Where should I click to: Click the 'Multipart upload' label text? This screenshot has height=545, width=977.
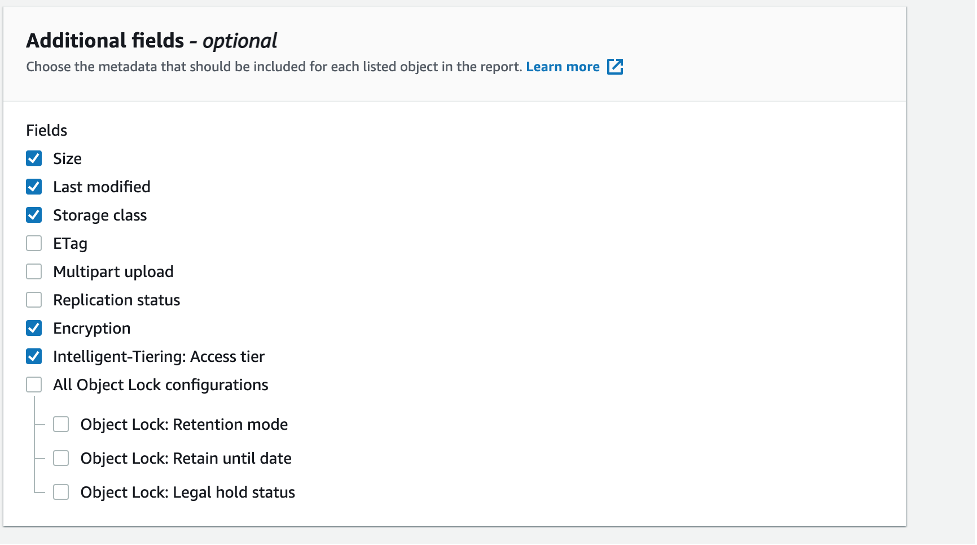coord(113,272)
